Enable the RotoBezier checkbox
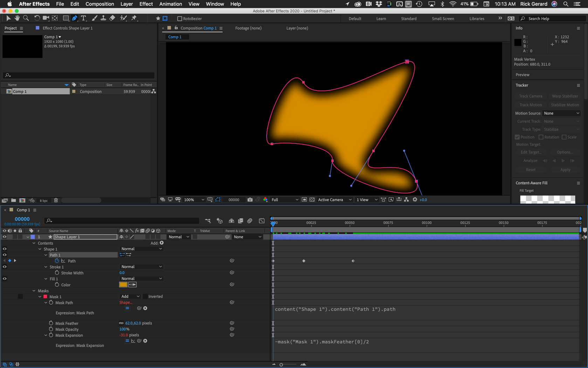Image resolution: width=588 pixels, height=368 pixels. (x=180, y=19)
